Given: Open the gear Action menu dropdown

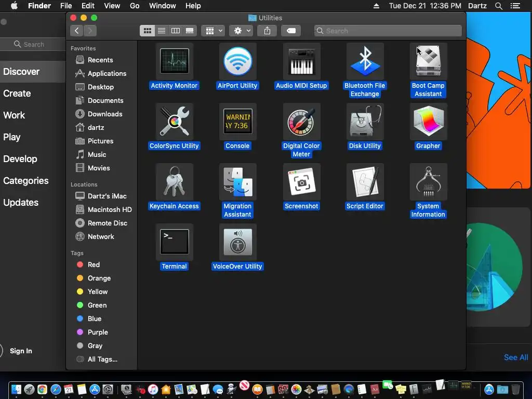Looking at the screenshot, I should [241, 31].
